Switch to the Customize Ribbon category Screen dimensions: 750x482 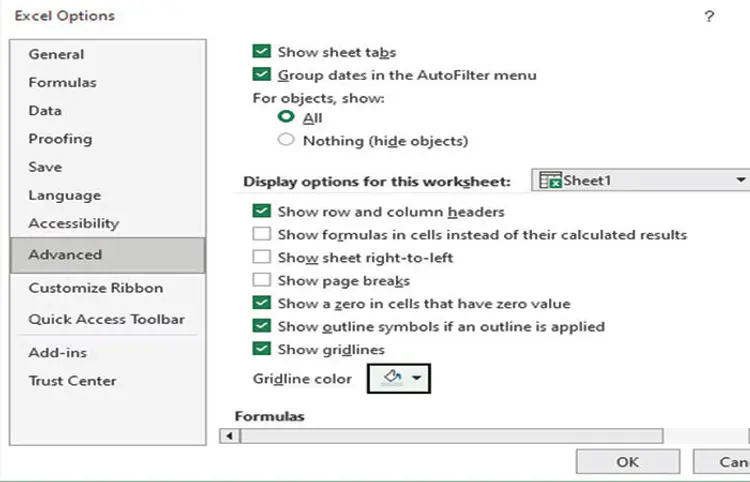tap(95, 287)
